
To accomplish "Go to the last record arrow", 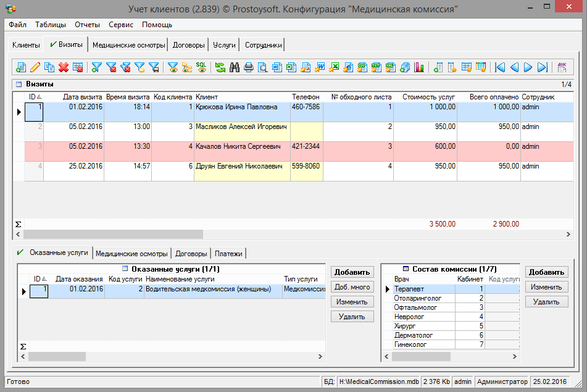I will point(543,67).
